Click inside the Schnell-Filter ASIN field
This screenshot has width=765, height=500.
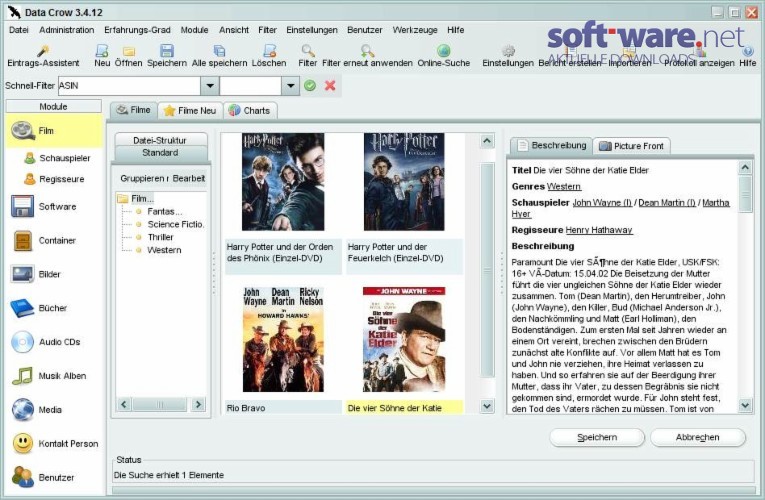(x=129, y=86)
